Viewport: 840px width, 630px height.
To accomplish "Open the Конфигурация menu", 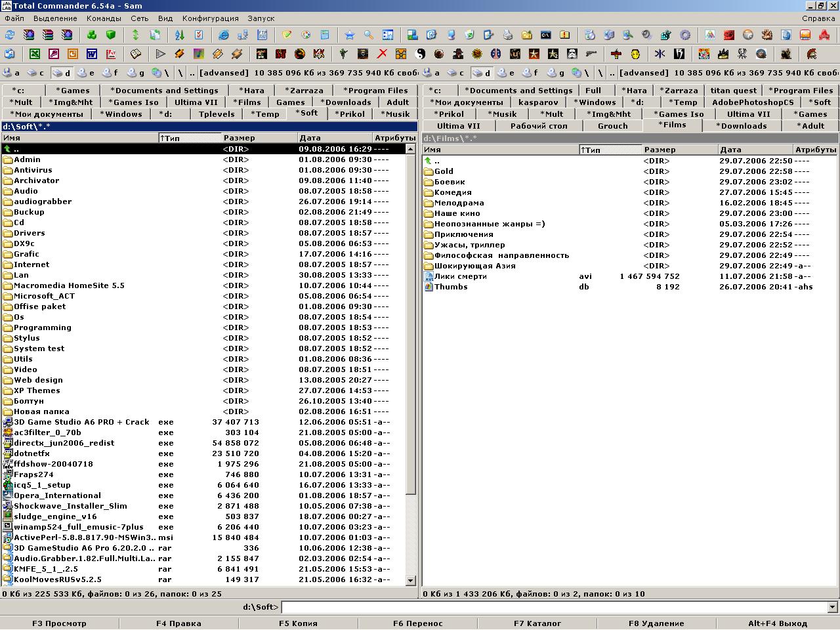I will [210, 18].
